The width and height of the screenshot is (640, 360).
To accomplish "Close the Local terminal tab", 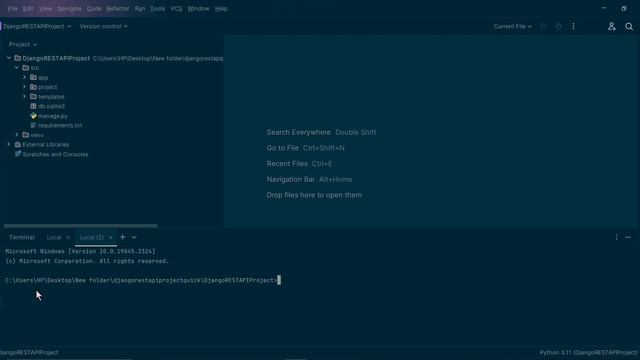I will click(x=68, y=238).
